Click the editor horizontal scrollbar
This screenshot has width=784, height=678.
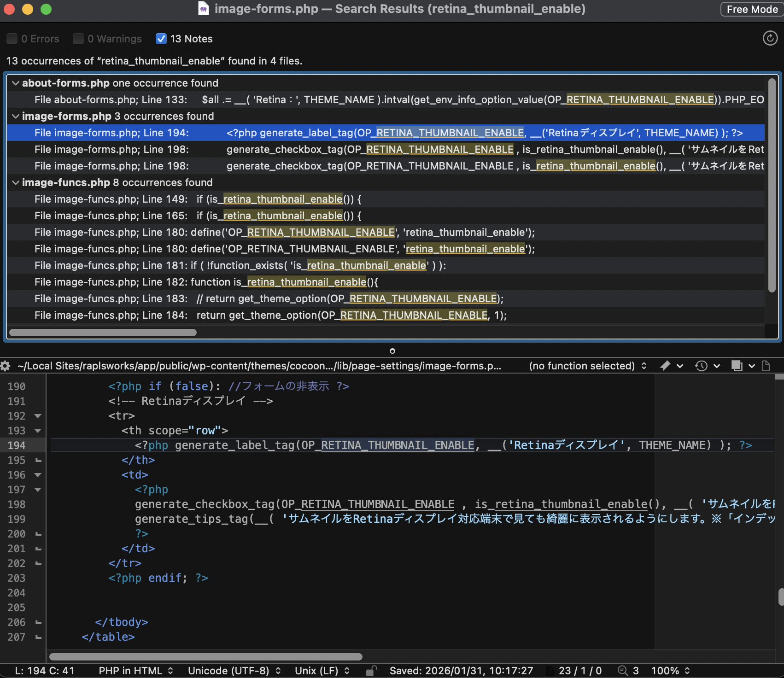click(x=205, y=657)
